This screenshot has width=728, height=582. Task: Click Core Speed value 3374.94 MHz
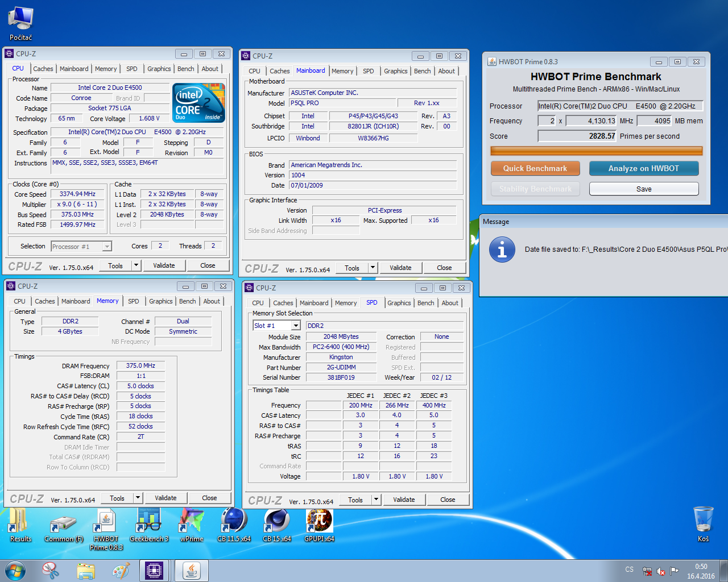pyautogui.click(x=78, y=194)
